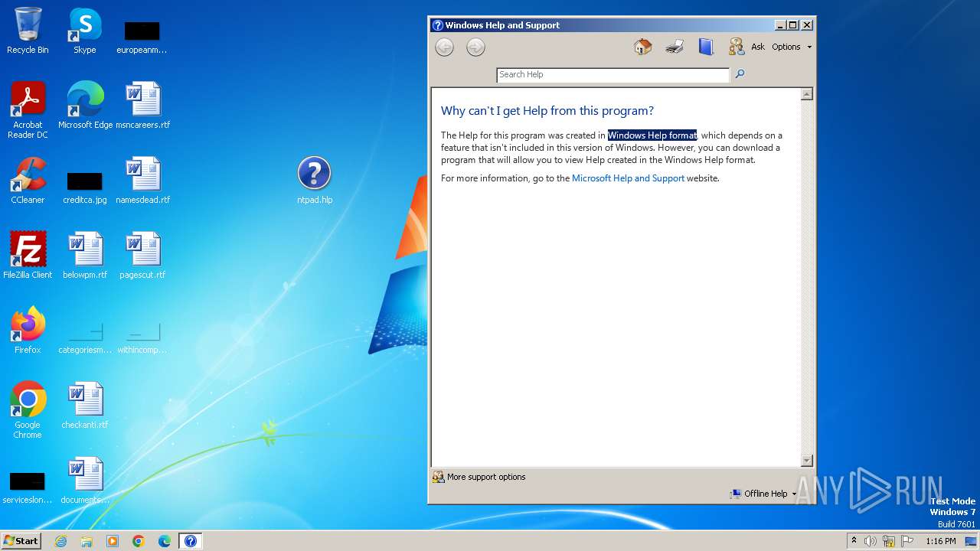Open Windows Explorer from taskbar
This screenshot has height=551, width=980.
87,541
